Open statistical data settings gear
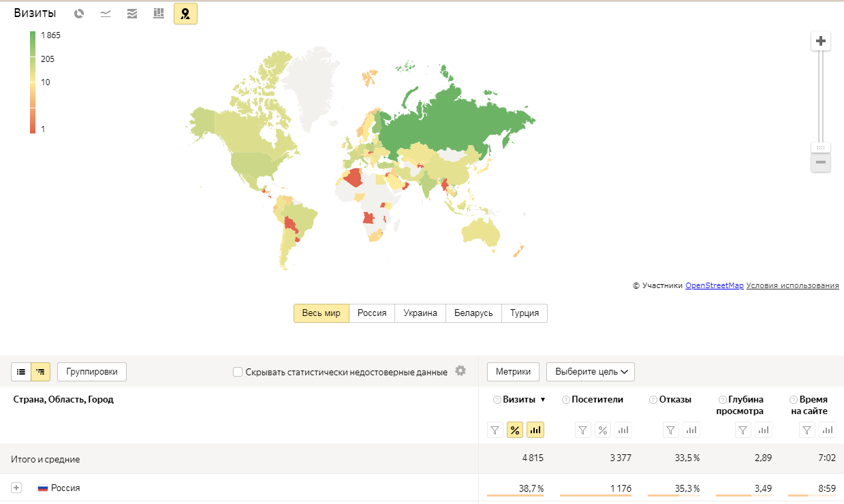Screen dimensions: 844x504 tap(460, 371)
